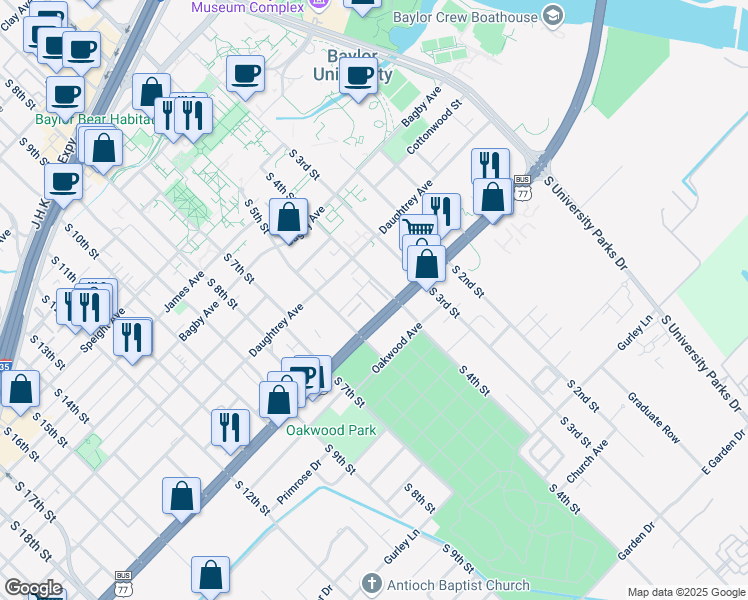Click the cafe marker on Baylor University label
This screenshot has height=600, width=748.
click(358, 76)
